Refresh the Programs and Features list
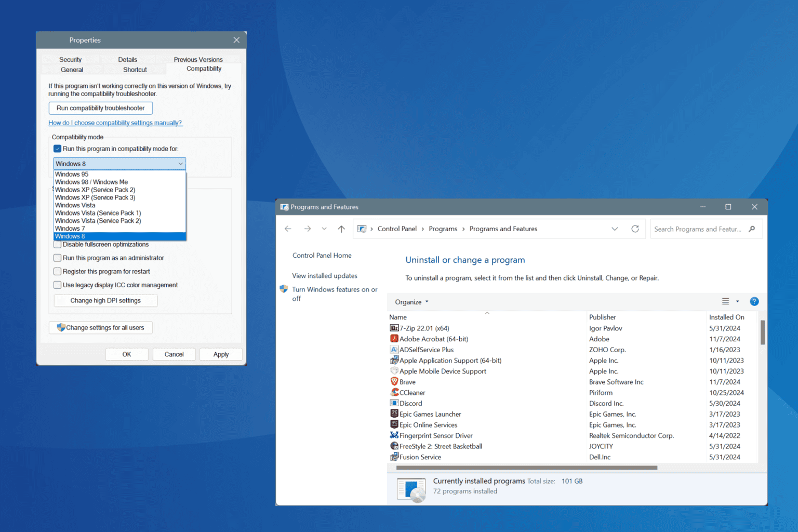798x532 pixels. tap(635, 229)
